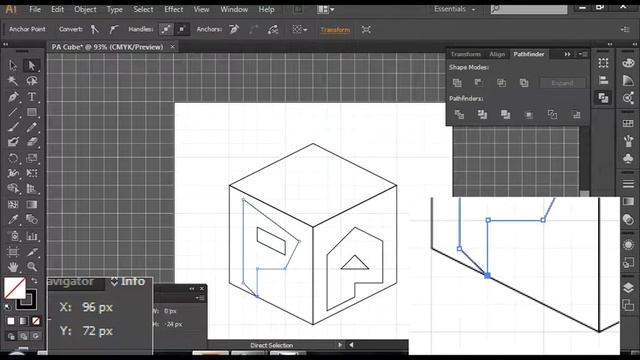Open status bar Direct Selection popup arrow
This screenshot has height=360, width=640.
[x=340, y=345]
